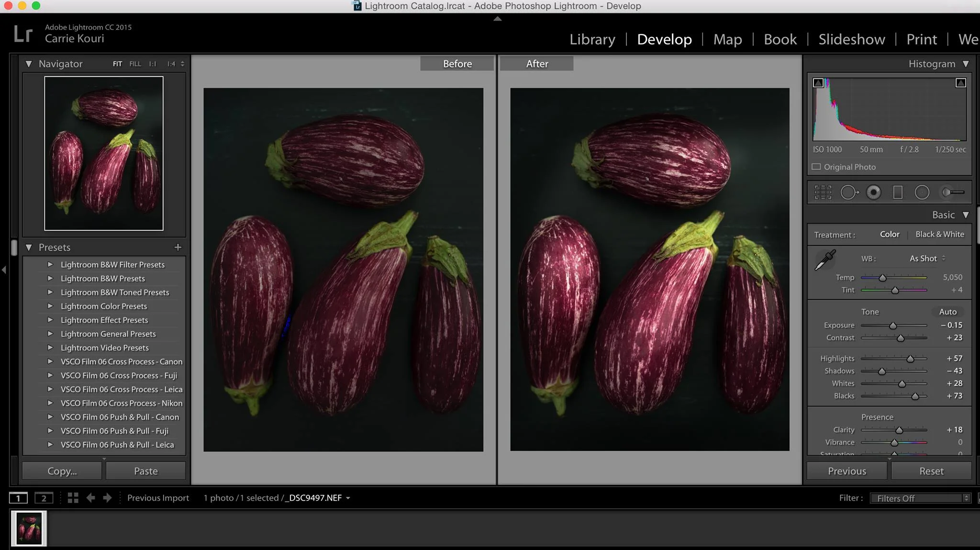The height and width of the screenshot is (550, 980).
Task: Click the grid view icon in filmstrip bar
Action: click(x=73, y=498)
